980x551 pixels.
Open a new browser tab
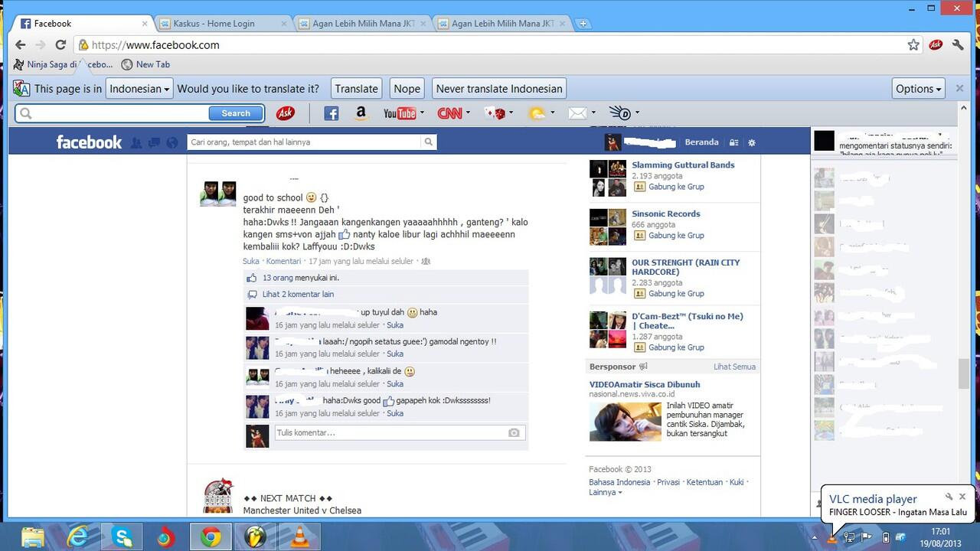583,24
